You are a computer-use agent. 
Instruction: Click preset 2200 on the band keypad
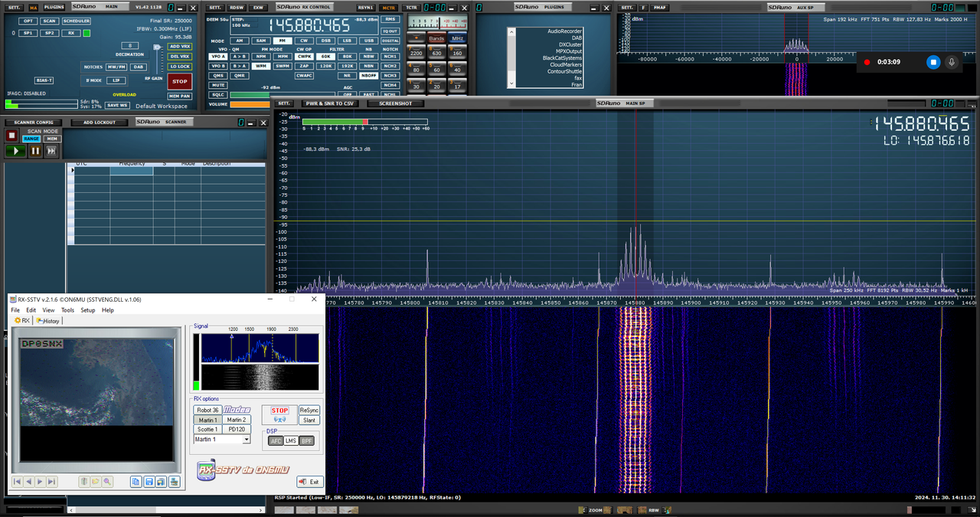pos(416,53)
